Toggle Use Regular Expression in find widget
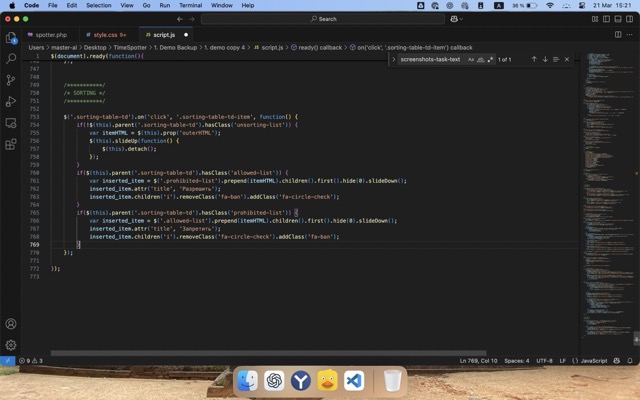The width and height of the screenshot is (640, 400). [x=489, y=59]
